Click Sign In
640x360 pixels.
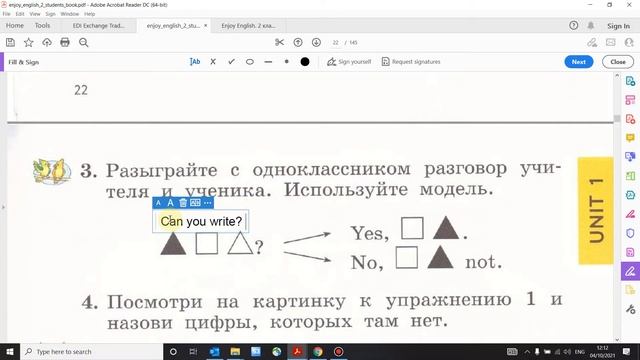click(618, 26)
